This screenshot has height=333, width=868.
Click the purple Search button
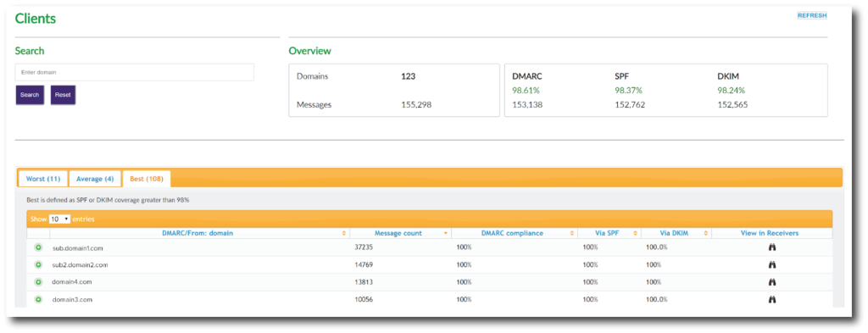coord(30,95)
